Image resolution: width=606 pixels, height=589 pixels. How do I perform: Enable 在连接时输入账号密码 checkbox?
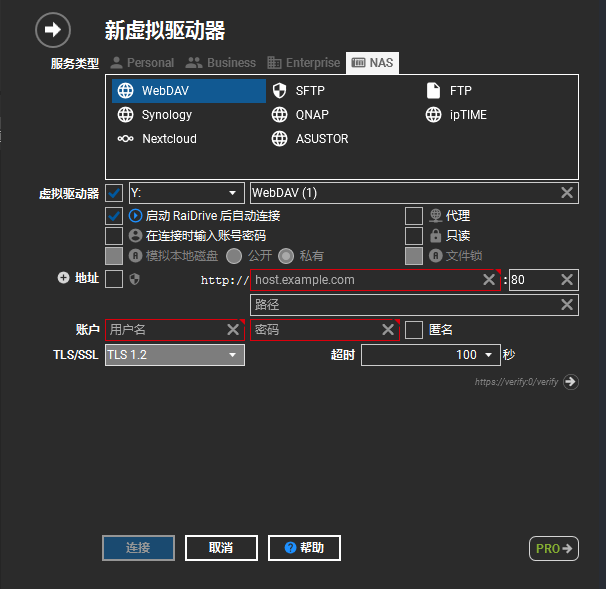[x=114, y=236]
